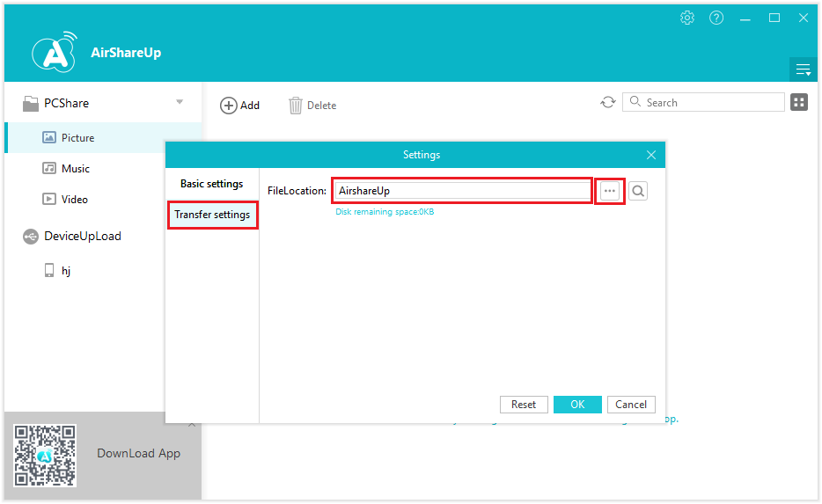Click the Delete trash button
822x504 pixels.
pos(312,106)
